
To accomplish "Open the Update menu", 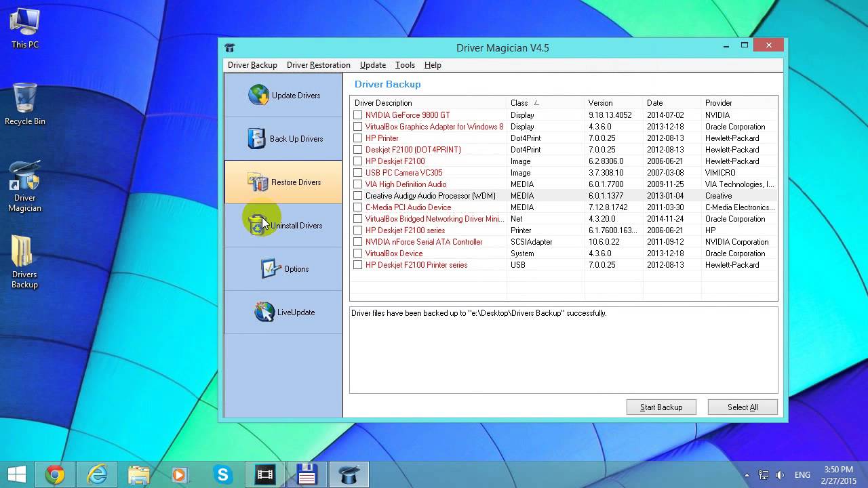I will tap(373, 65).
